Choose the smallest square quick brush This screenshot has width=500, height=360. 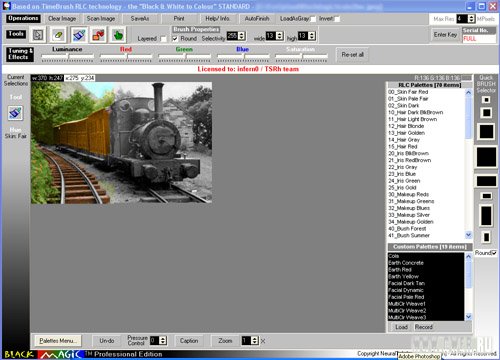pyautogui.click(x=486, y=100)
